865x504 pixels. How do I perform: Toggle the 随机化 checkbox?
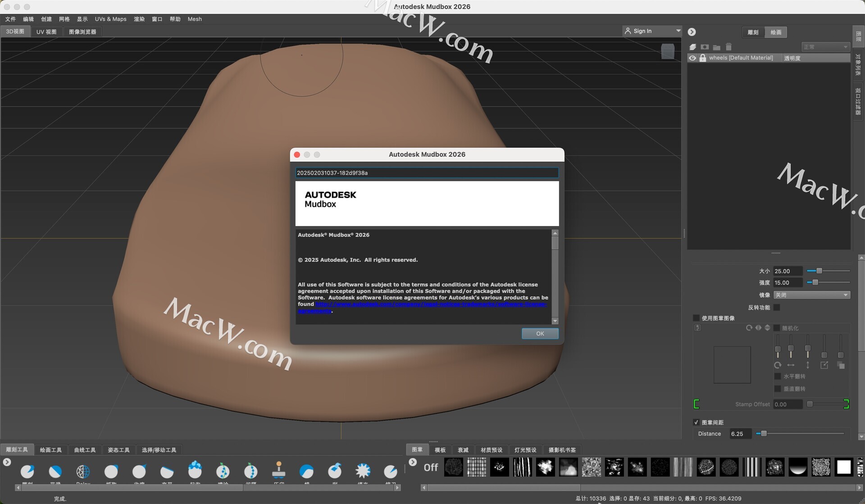[x=777, y=328]
